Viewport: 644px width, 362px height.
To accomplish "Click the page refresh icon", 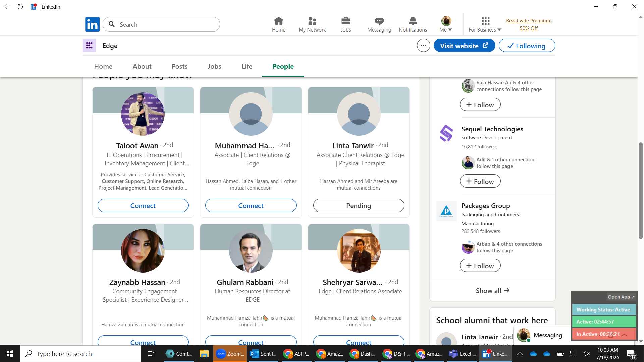I will pyautogui.click(x=20, y=7).
